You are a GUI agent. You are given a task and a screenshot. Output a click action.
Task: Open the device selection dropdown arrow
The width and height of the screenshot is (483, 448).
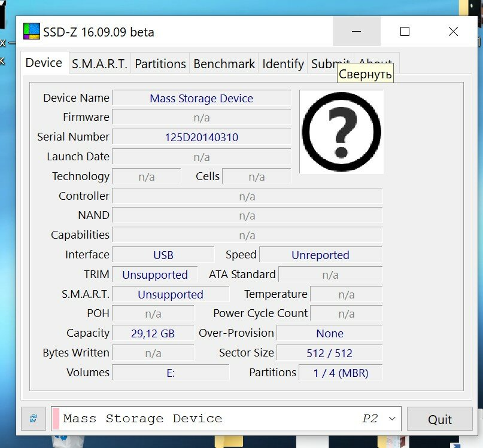tap(392, 419)
